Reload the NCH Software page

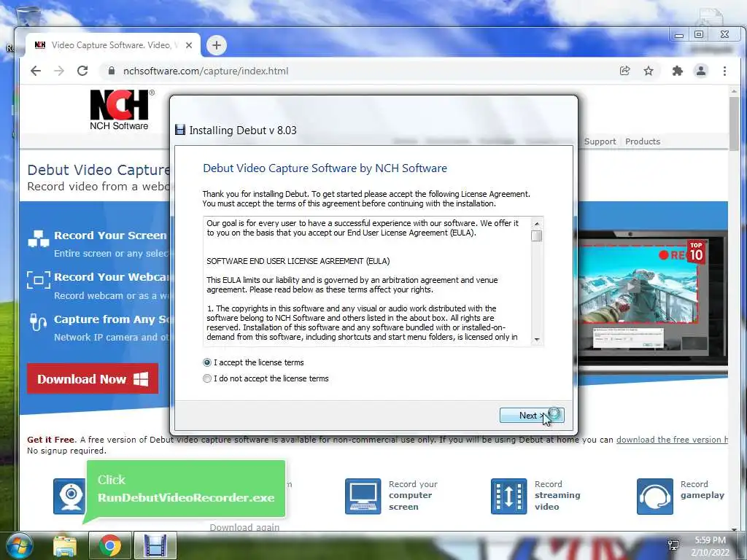tap(82, 71)
